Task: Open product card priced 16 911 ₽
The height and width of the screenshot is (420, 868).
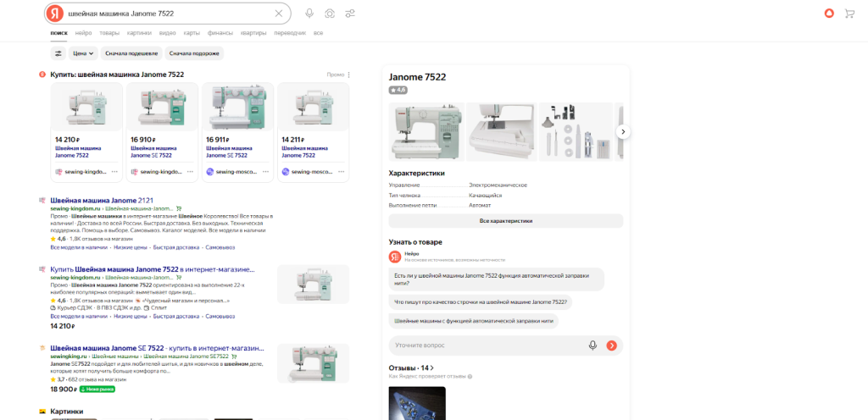Action: click(237, 132)
